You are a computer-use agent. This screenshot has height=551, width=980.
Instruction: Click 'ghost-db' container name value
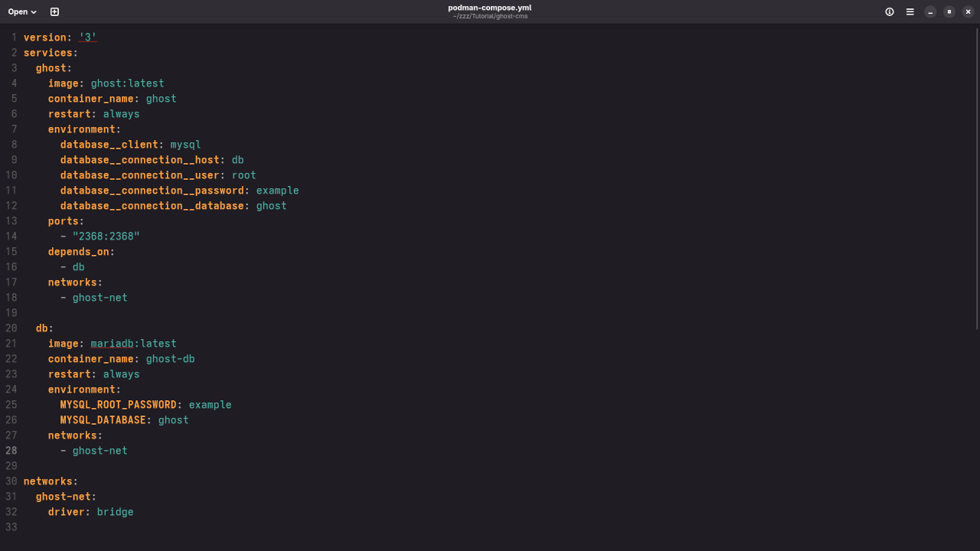(x=171, y=359)
